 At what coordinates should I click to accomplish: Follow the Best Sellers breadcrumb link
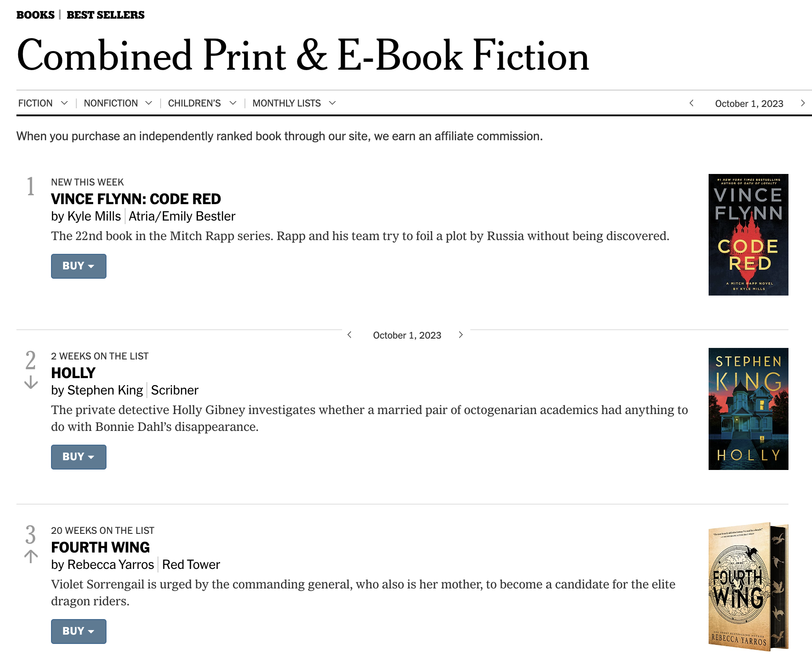tap(106, 15)
